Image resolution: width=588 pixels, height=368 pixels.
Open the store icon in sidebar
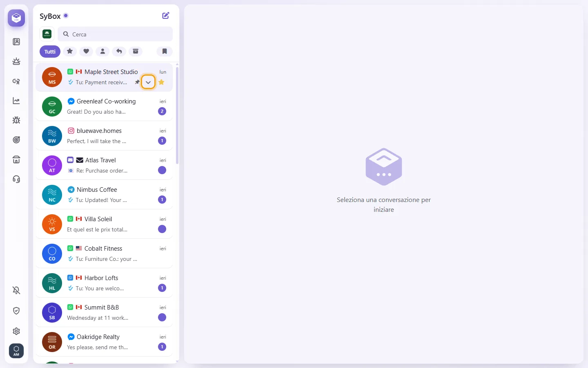pyautogui.click(x=16, y=159)
